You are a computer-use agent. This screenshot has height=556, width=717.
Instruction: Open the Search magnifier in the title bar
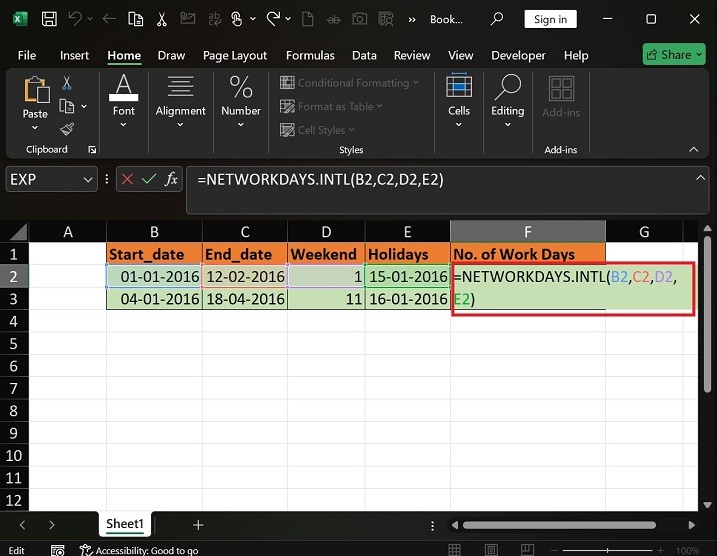[497, 19]
